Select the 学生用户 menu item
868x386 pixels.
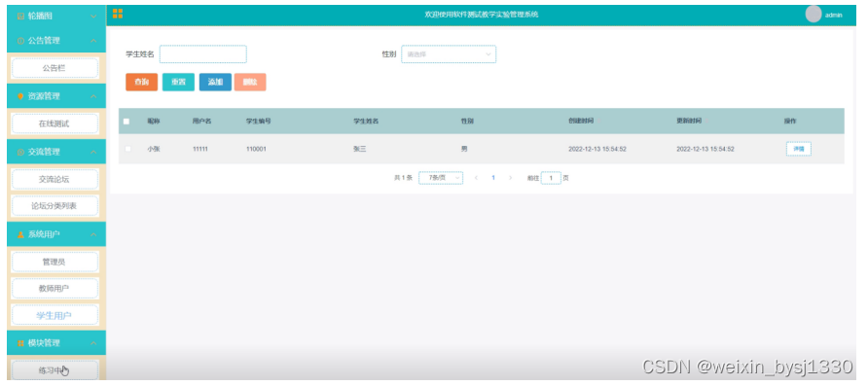[54, 315]
